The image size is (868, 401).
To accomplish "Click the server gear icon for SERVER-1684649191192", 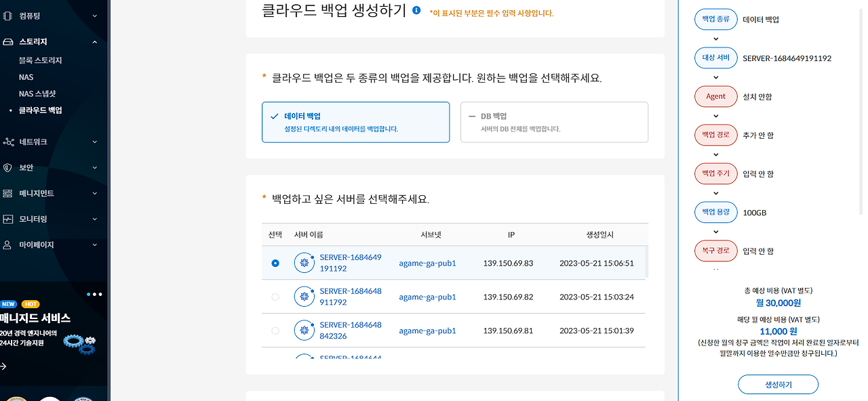I will 304,263.
